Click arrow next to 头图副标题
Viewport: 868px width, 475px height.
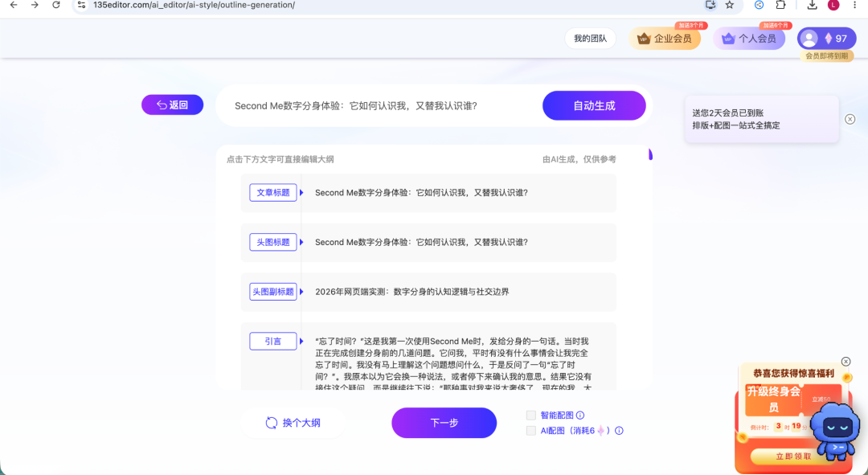click(301, 292)
